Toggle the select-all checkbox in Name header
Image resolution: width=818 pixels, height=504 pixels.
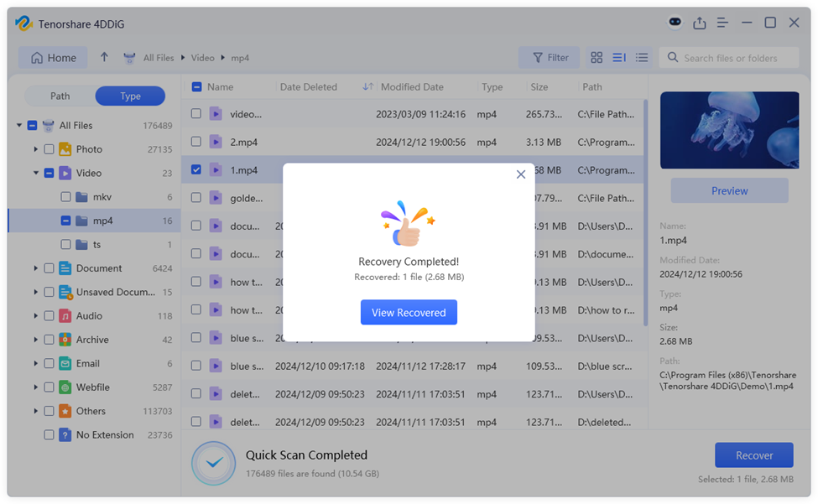click(196, 87)
